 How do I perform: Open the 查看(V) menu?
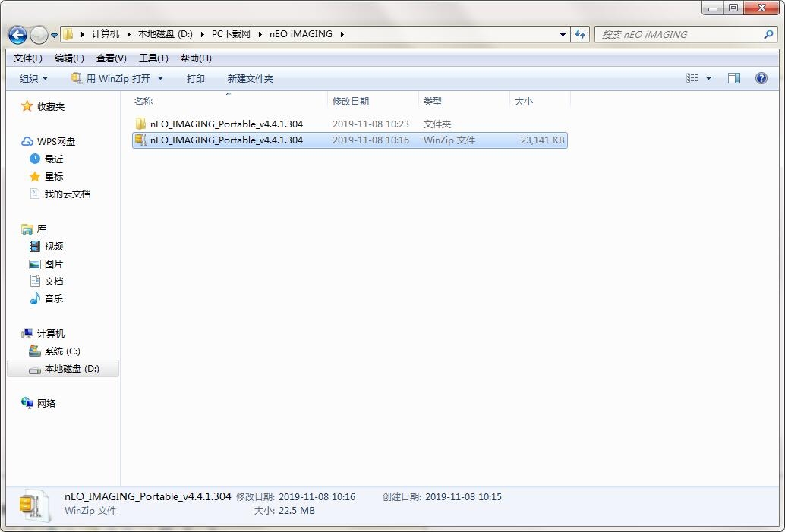click(x=111, y=58)
